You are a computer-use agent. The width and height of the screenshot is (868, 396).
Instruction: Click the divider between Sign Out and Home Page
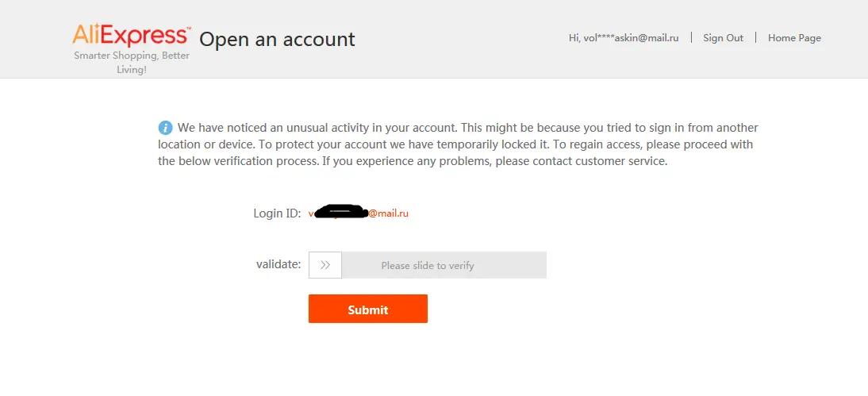click(755, 37)
